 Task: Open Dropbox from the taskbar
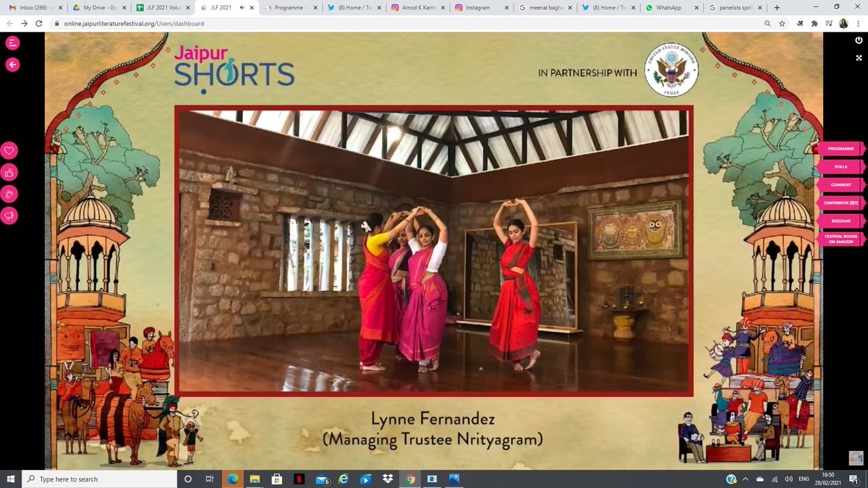point(388,479)
